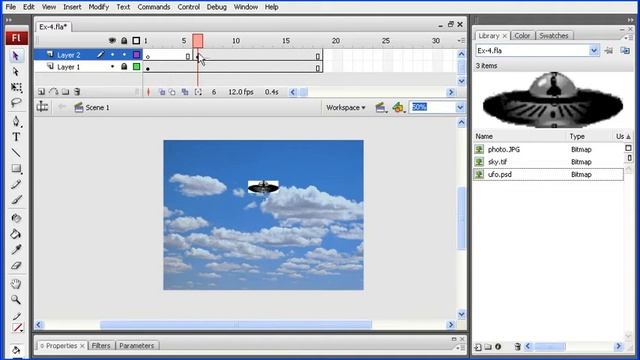Toggle onion skin outlines
640x360 pixels.
point(172,92)
